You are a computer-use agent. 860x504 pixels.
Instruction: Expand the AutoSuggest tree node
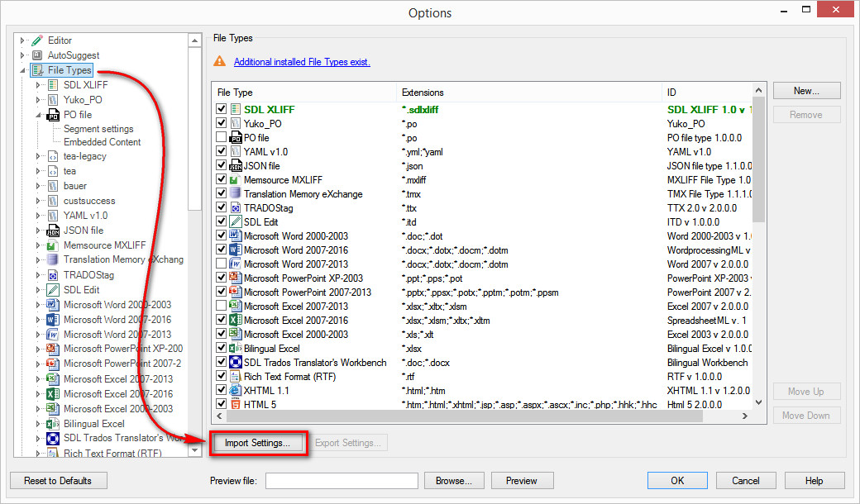[x=22, y=55]
